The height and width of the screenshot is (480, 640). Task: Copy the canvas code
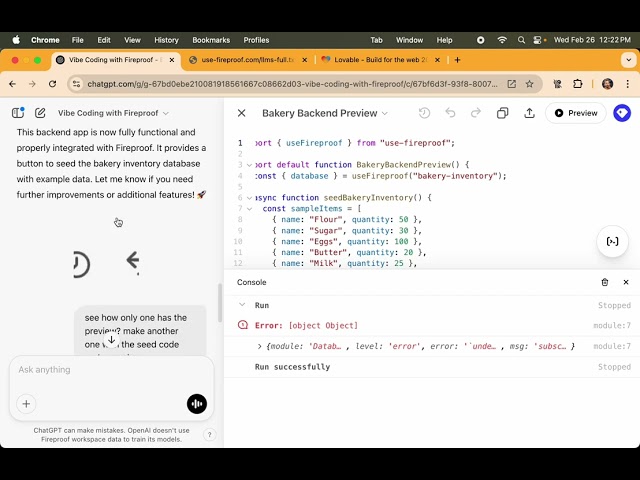(502, 113)
